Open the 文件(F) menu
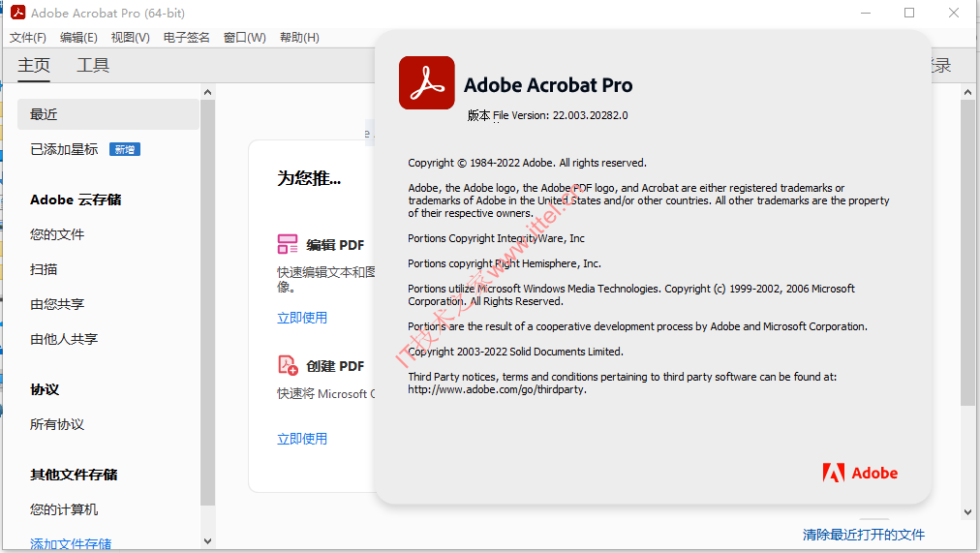The image size is (980, 553). [27, 38]
